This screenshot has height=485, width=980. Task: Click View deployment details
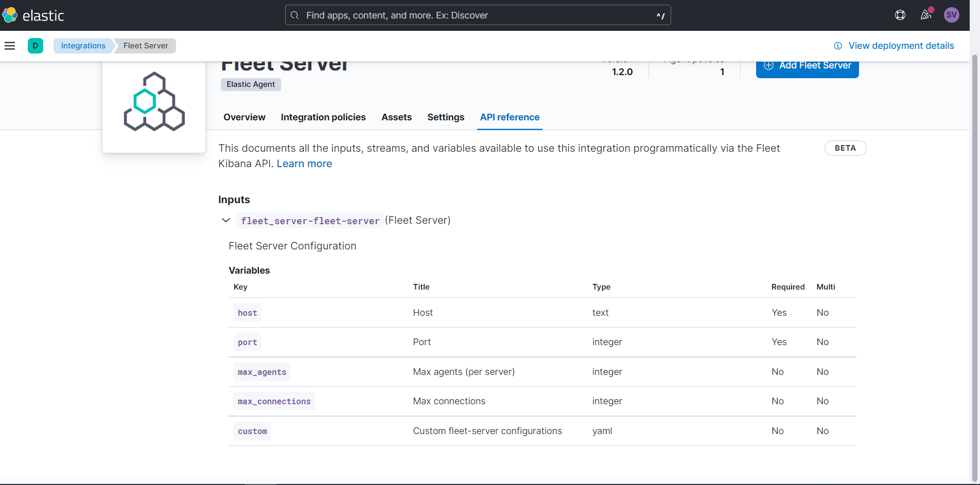point(901,46)
